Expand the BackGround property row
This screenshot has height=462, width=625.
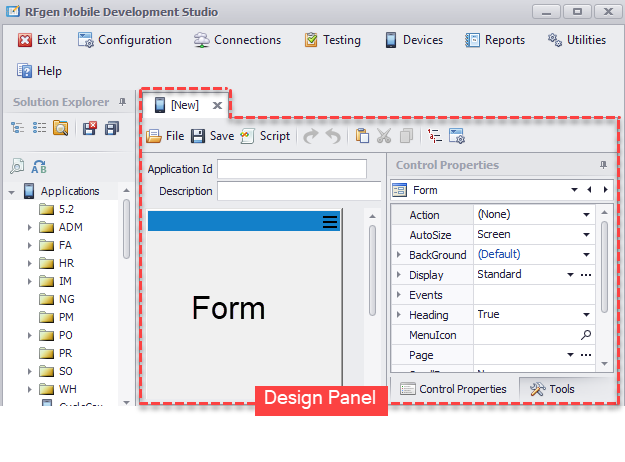click(x=399, y=254)
